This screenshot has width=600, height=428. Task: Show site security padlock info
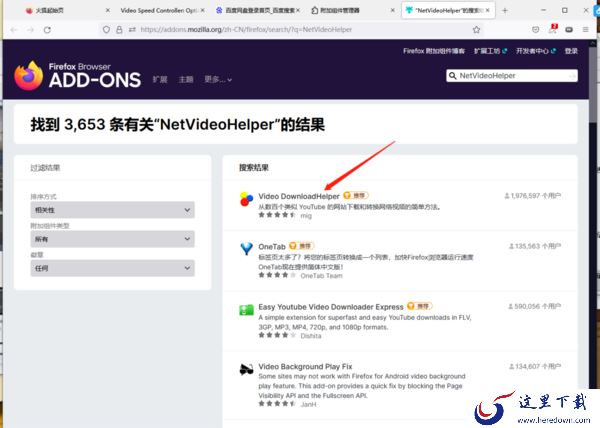119,29
